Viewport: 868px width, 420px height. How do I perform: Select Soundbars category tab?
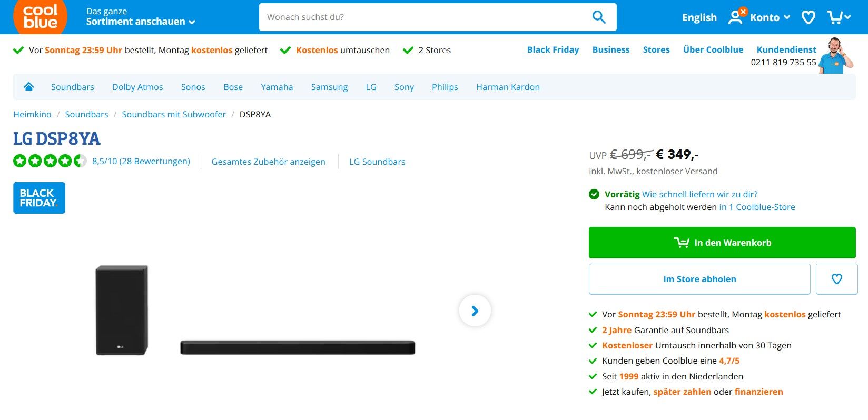pos(73,87)
